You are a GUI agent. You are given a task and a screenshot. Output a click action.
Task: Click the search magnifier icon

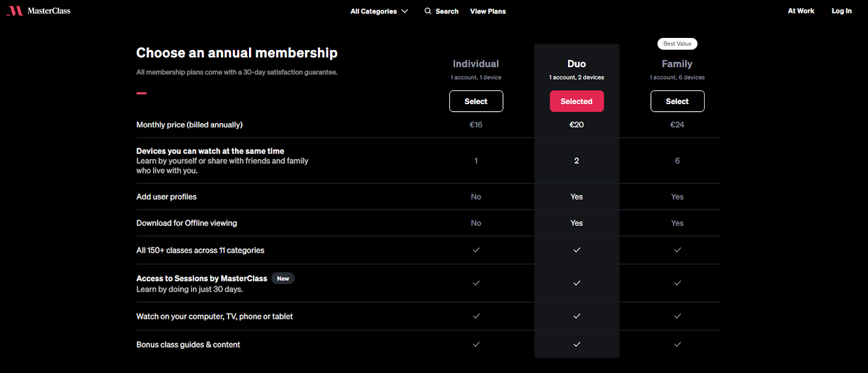[x=428, y=11]
